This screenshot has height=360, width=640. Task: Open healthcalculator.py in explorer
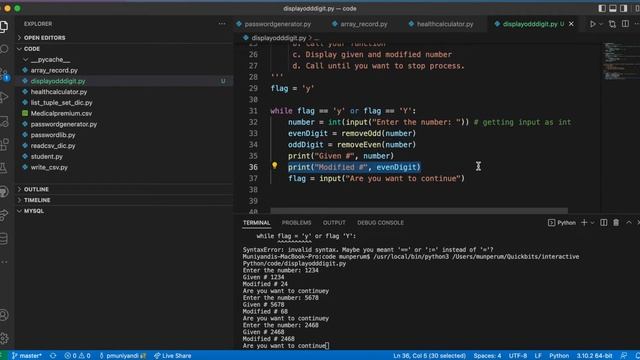(59, 92)
